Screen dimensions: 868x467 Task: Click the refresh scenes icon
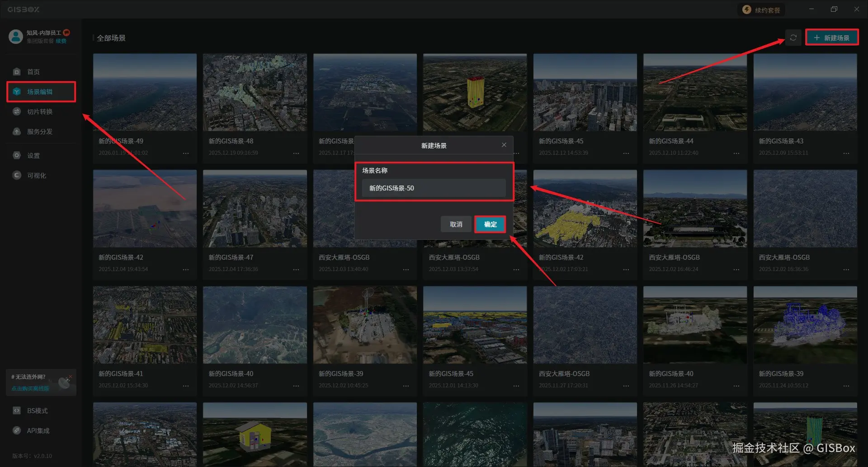pyautogui.click(x=793, y=38)
